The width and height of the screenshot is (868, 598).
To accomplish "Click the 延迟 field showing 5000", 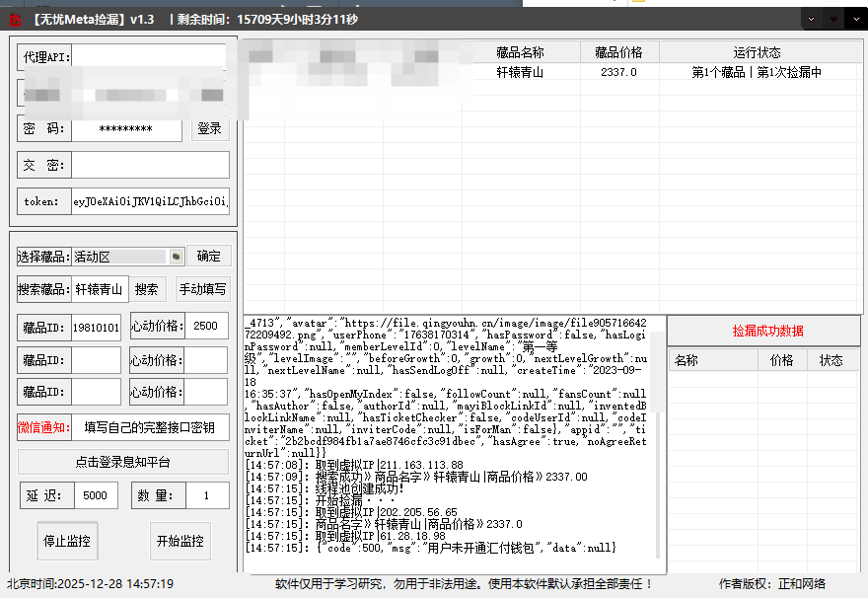I will pyautogui.click(x=96, y=496).
